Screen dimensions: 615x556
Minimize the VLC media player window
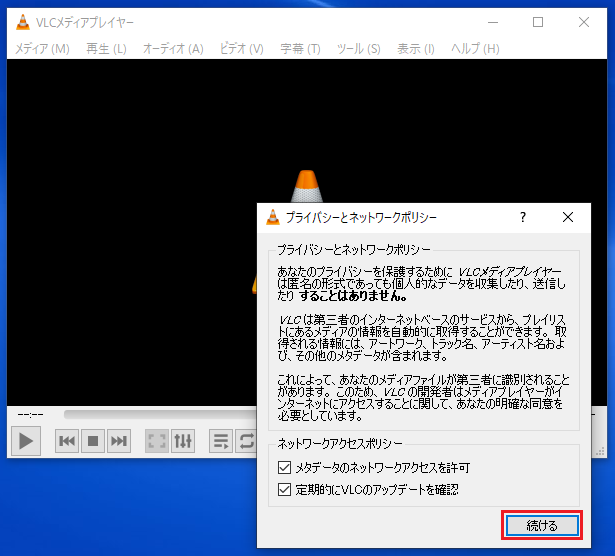[493, 22]
